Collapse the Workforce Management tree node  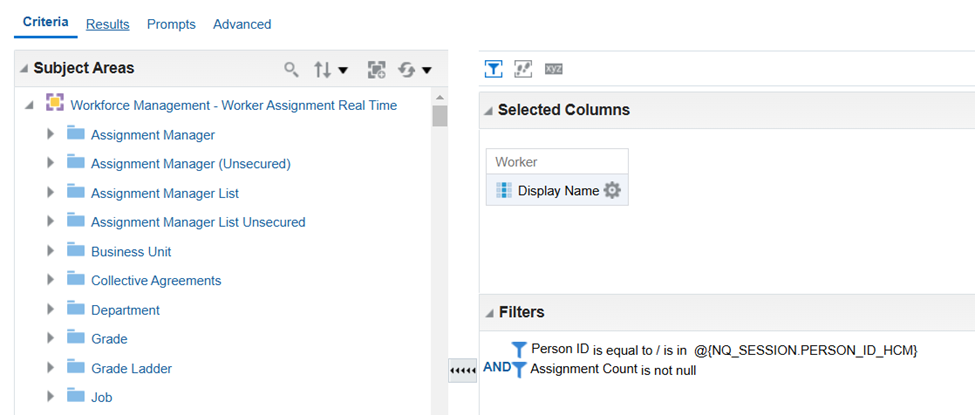[x=29, y=106]
